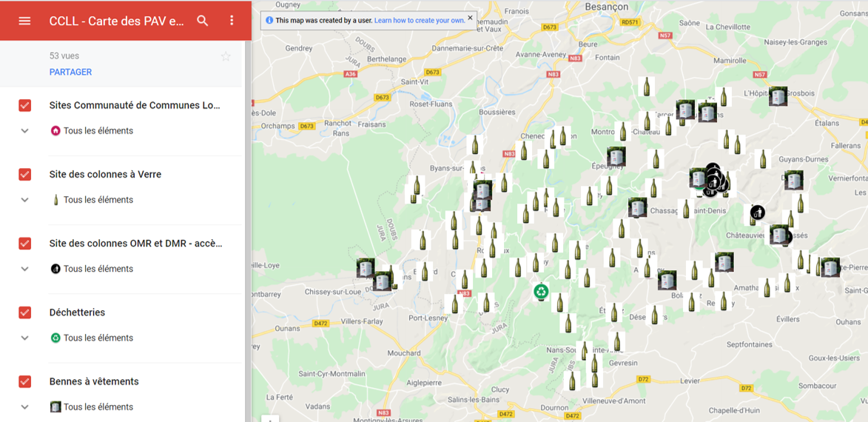Click the green recycling legend icon
This screenshot has height=422, width=868.
coord(55,338)
